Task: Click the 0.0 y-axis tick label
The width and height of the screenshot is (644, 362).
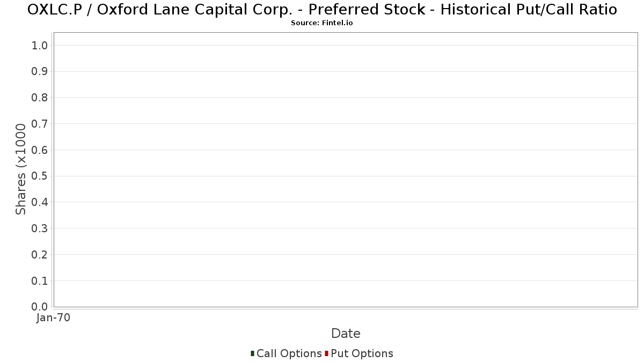Action: pyautogui.click(x=40, y=307)
